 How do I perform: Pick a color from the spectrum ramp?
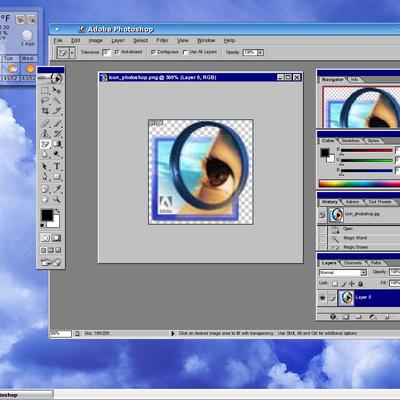tap(359, 183)
